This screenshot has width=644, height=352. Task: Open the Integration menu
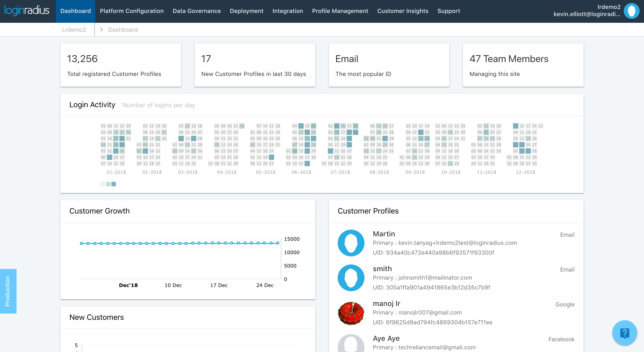pos(288,11)
